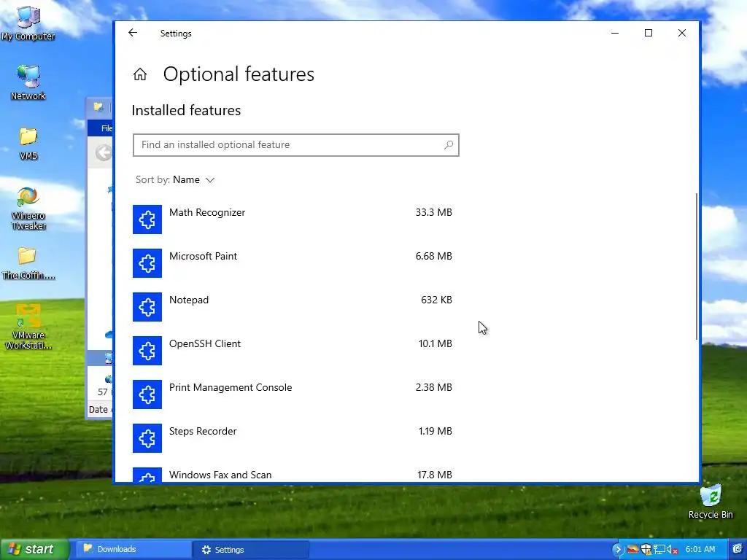Click the search magnifier icon
The width and height of the screenshot is (747, 560).
click(x=449, y=145)
